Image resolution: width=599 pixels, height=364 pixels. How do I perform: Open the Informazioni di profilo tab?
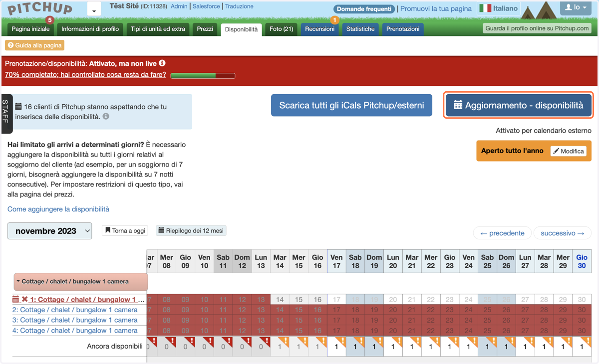pos(90,29)
